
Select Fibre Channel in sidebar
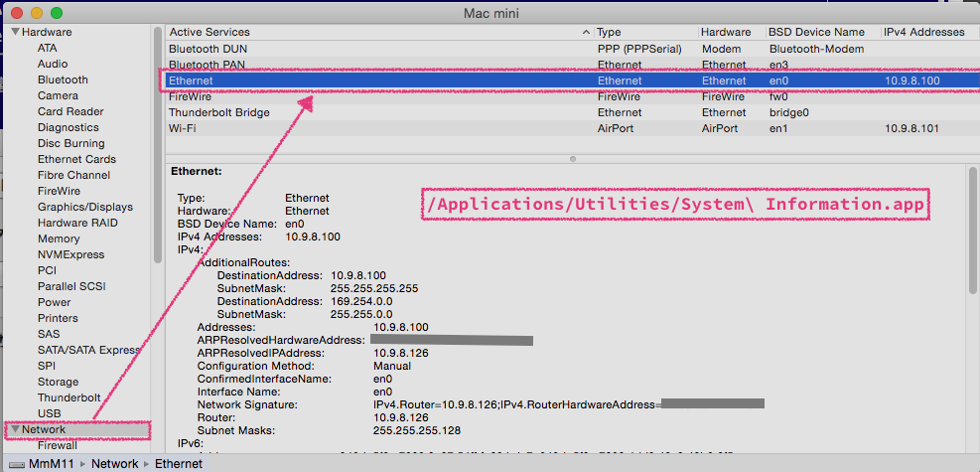click(73, 175)
